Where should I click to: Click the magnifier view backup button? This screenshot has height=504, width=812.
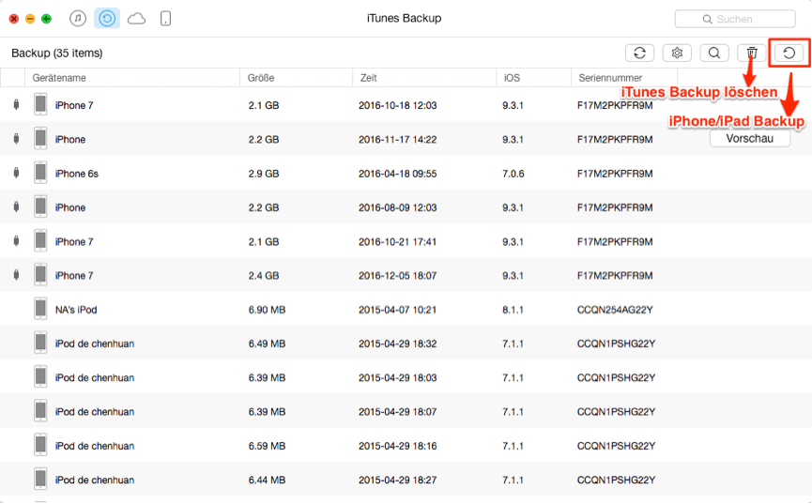click(x=714, y=53)
